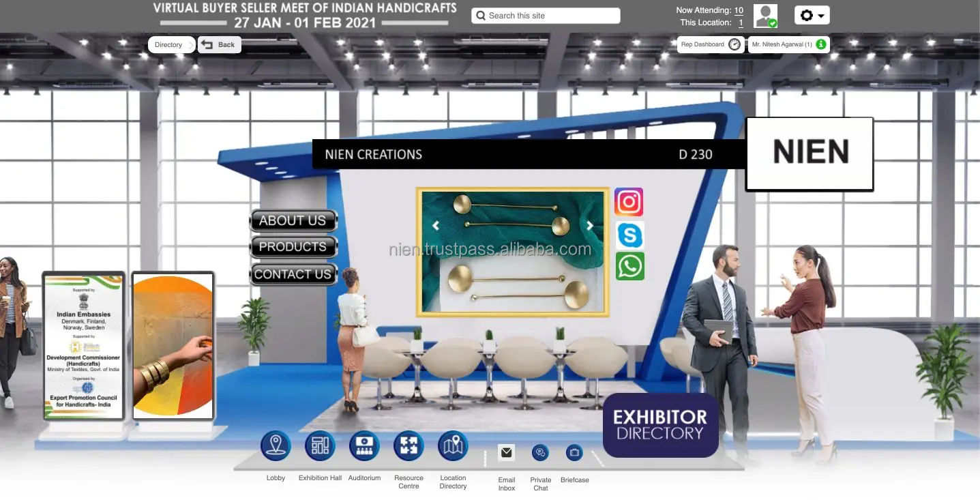Click the product slideshow image of brass stirrers

513,252
